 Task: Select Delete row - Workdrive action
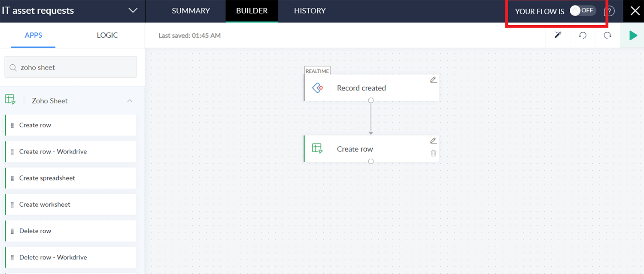point(71,257)
